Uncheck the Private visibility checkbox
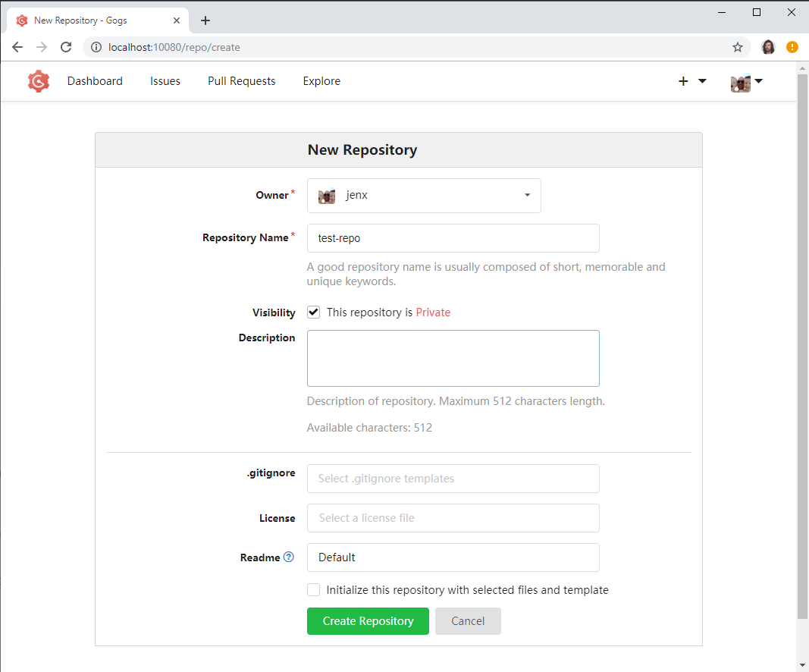809x672 pixels. (x=313, y=312)
